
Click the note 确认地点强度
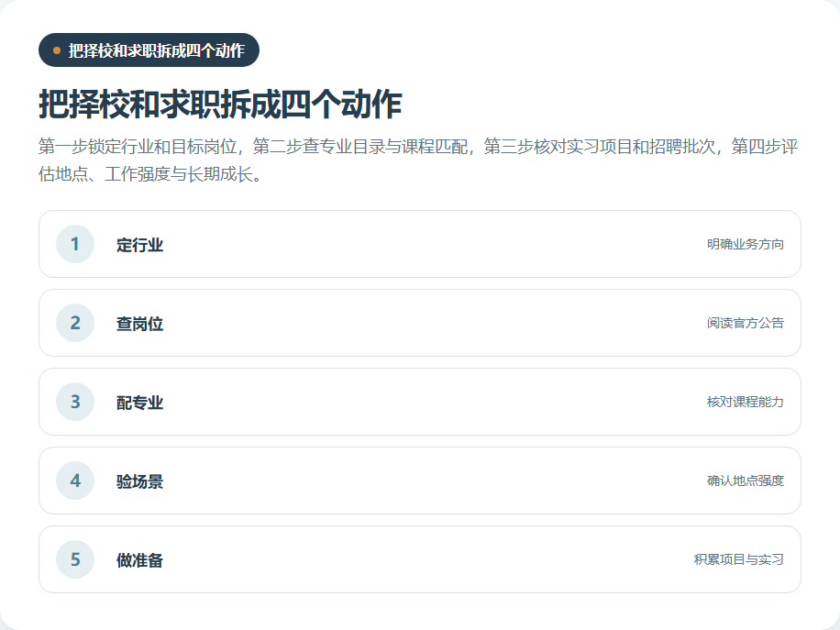click(746, 481)
